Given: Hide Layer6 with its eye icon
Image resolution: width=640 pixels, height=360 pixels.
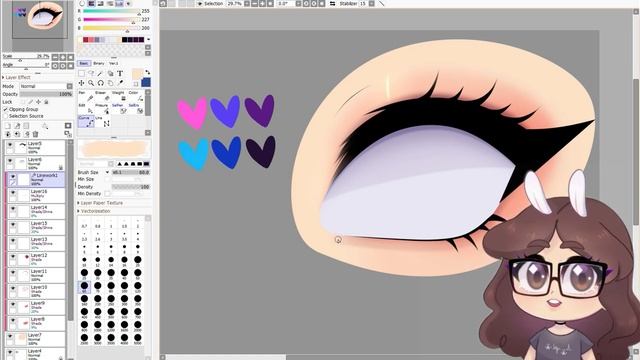Looking at the screenshot, I should point(10,161).
